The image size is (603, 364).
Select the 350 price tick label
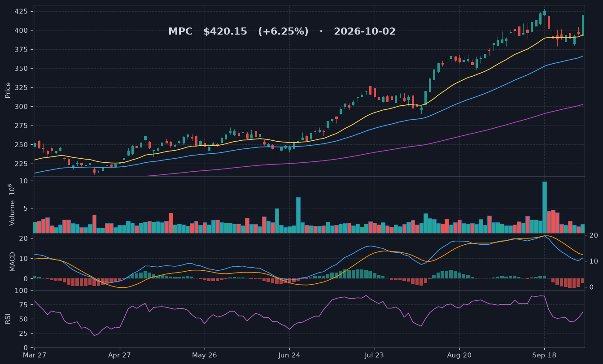pyautogui.click(x=22, y=69)
